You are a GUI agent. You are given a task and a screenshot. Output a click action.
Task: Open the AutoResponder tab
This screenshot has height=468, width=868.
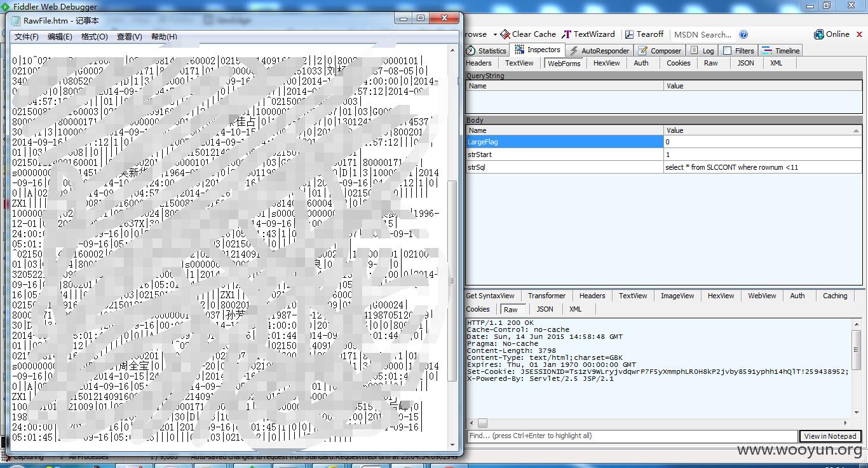599,50
